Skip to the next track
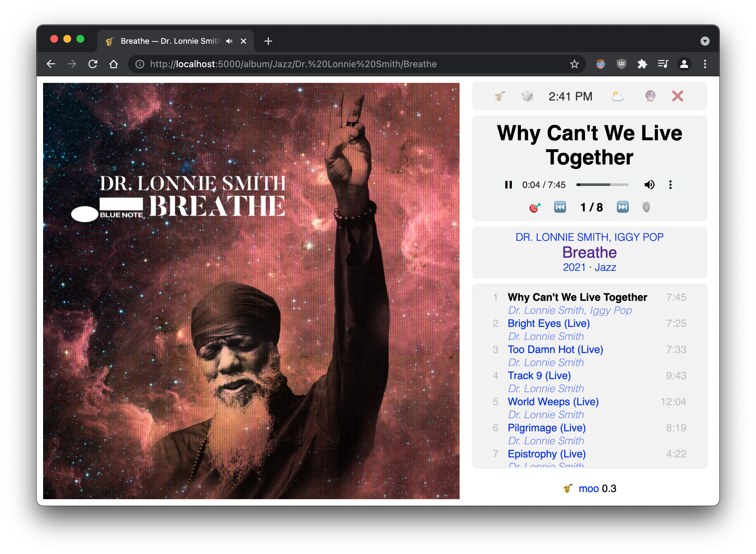The height and width of the screenshot is (554, 756). (622, 207)
